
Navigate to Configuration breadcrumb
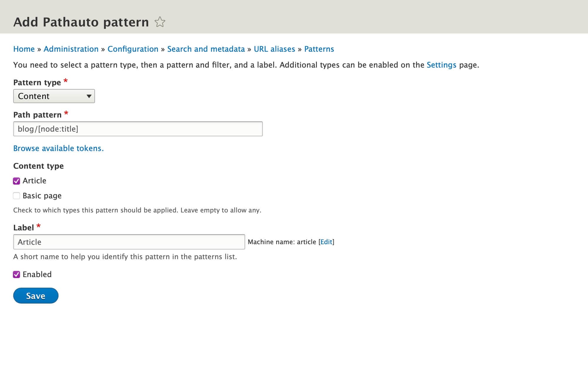133,49
